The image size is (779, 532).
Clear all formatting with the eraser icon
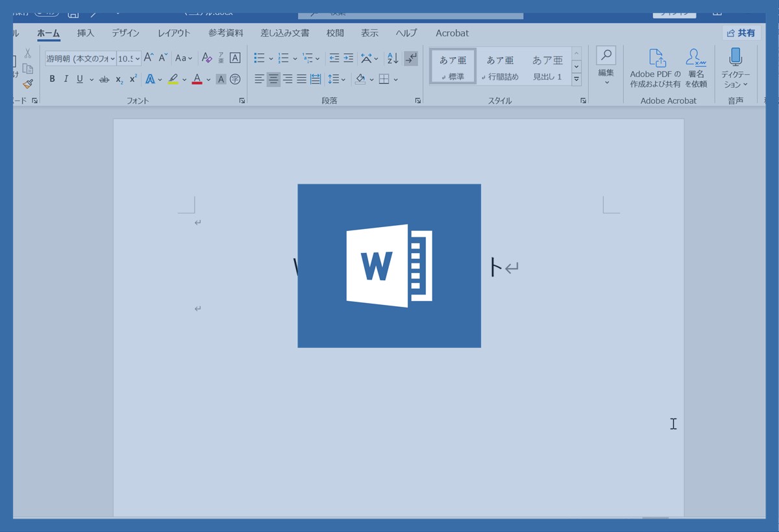(x=206, y=58)
